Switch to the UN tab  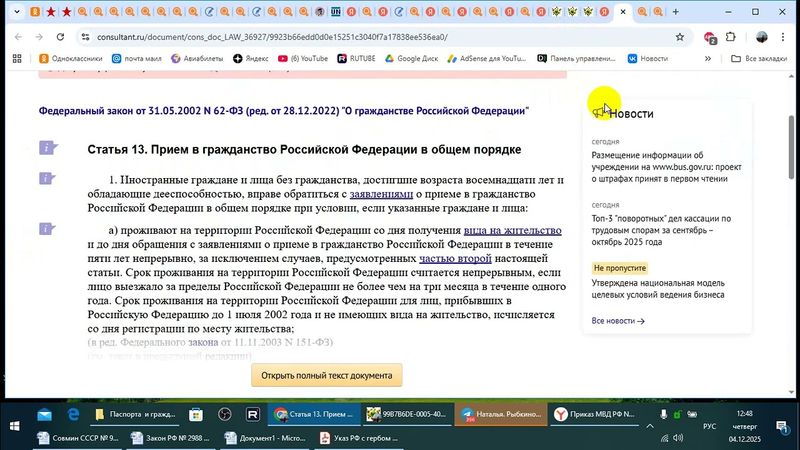tap(335, 12)
